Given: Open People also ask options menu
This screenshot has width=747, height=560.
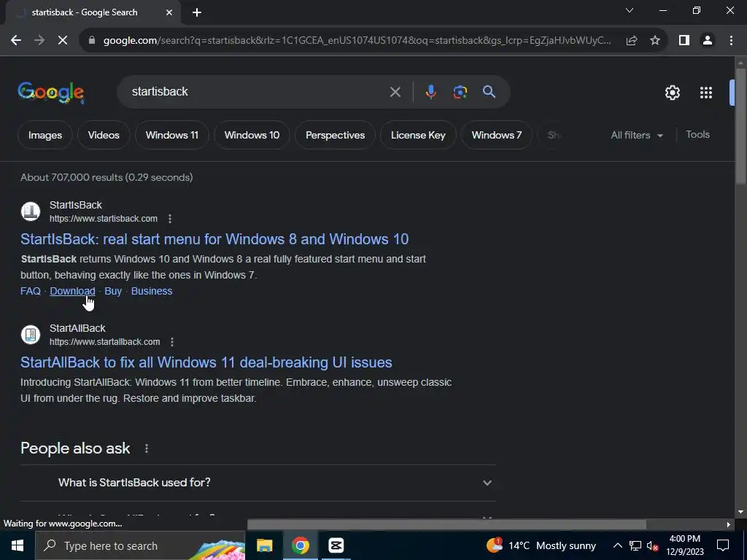Looking at the screenshot, I should 147,448.
